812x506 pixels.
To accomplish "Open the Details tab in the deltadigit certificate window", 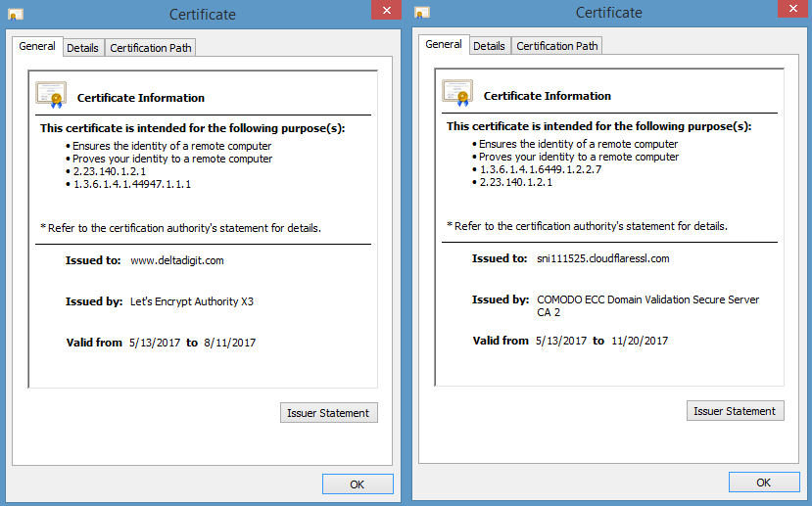I will (83, 48).
